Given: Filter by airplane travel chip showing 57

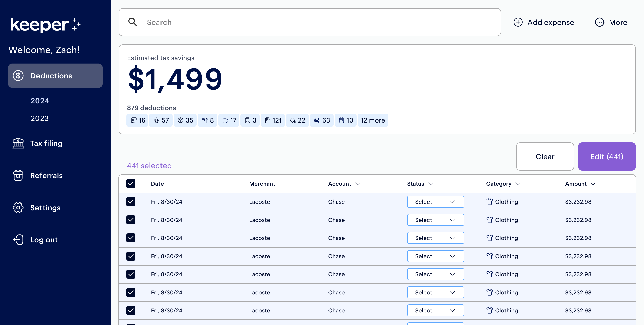Looking at the screenshot, I should coord(161,120).
